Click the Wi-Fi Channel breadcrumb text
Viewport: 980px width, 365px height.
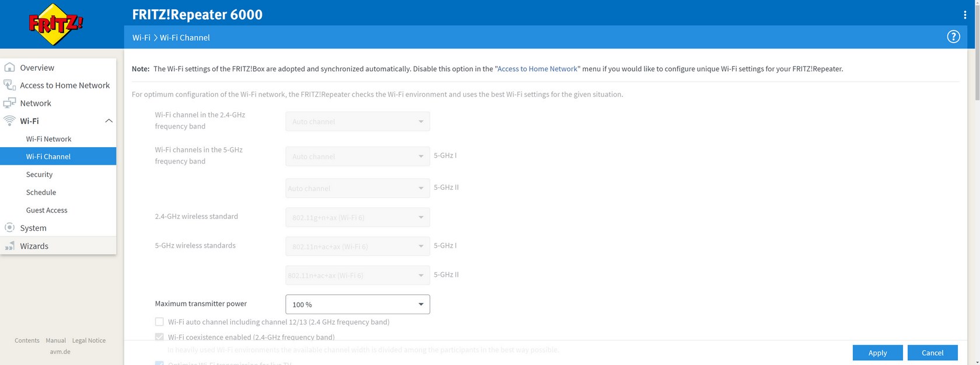coord(185,37)
